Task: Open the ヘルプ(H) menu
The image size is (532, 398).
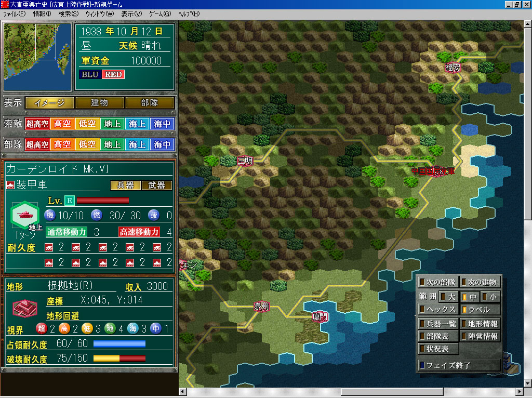Action: (189, 14)
